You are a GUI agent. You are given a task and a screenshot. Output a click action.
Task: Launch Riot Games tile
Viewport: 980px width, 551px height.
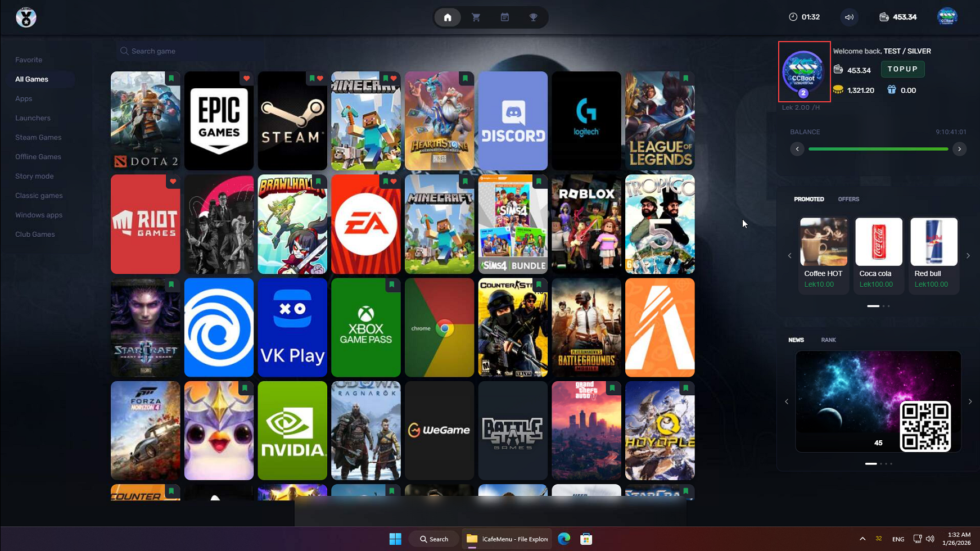(x=146, y=224)
